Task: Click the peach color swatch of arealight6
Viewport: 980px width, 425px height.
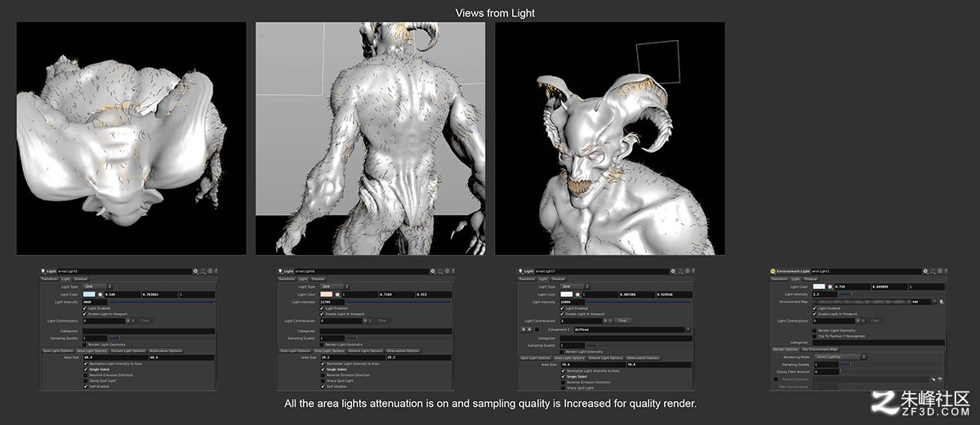Action: coord(327,294)
